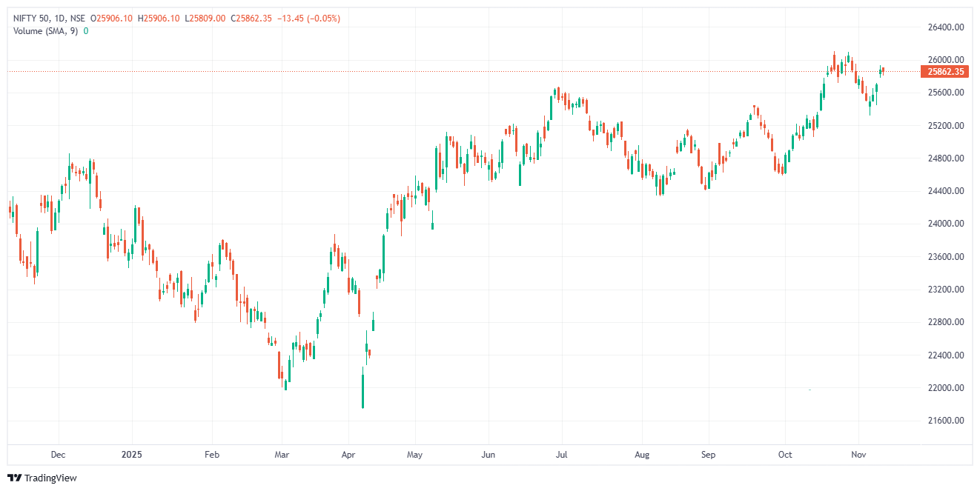Click the Low value L25809.00
Image resolution: width=980 pixels, height=491 pixels.
[205, 19]
